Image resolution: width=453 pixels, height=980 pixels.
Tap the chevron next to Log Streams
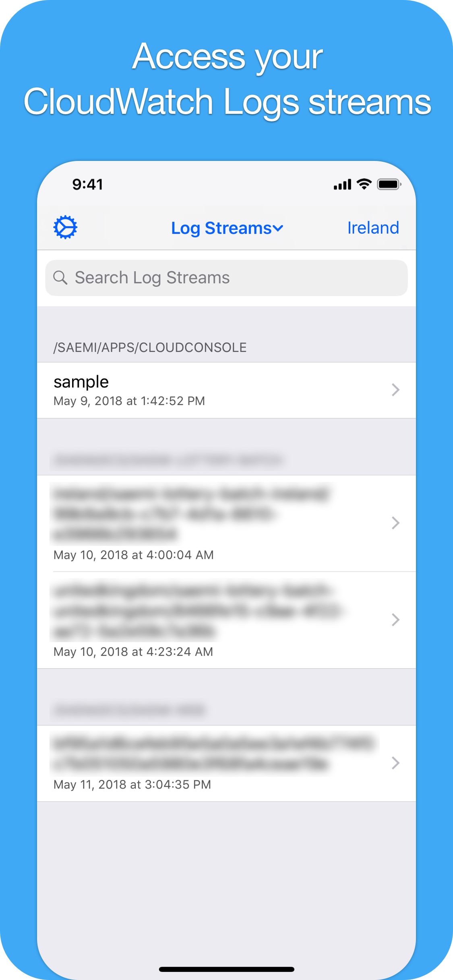(x=278, y=229)
